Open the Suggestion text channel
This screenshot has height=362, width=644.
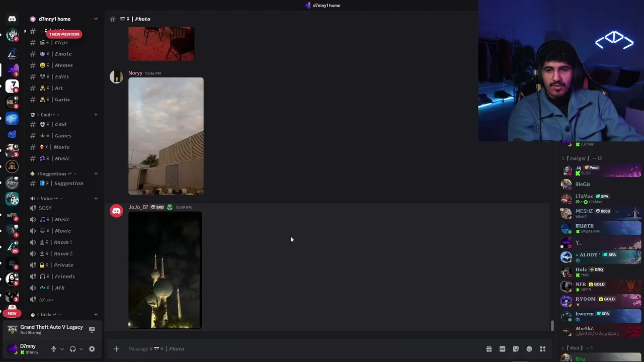coord(64,184)
